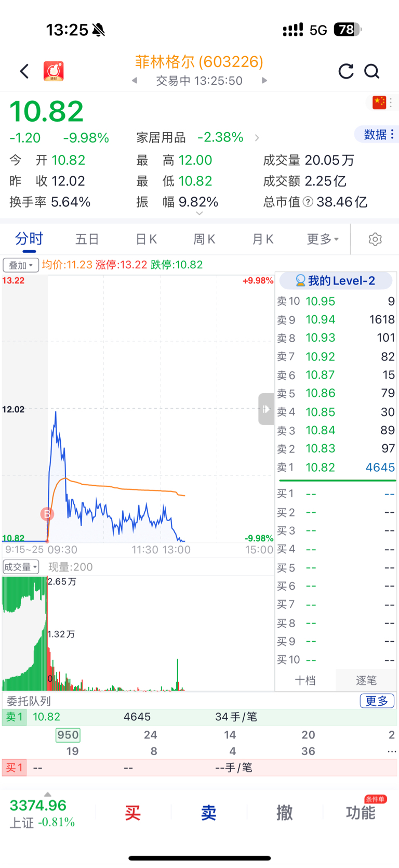The height and width of the screenshot is (868, 399).
Task: Tap the queue overflow ellipsis
Action: coord(392,752)
